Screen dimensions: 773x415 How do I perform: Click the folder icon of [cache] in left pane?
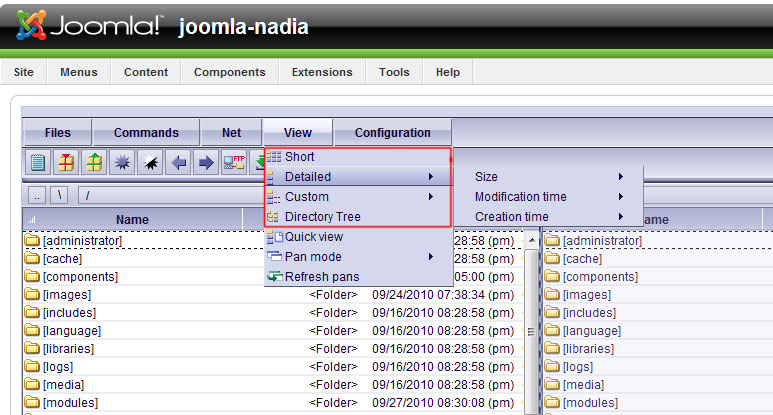[x=33, y=258]
